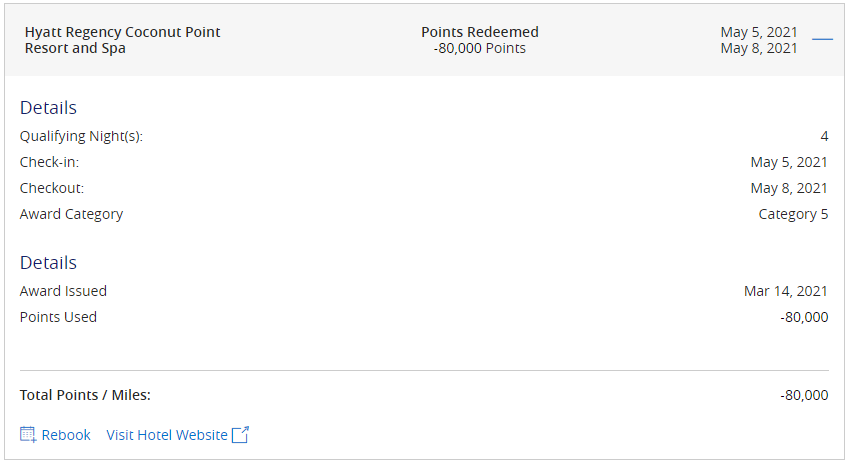Screen dimensions: 850x464
Task: Click the Mar 14, 2021 issue date
Action: (786, 291)
